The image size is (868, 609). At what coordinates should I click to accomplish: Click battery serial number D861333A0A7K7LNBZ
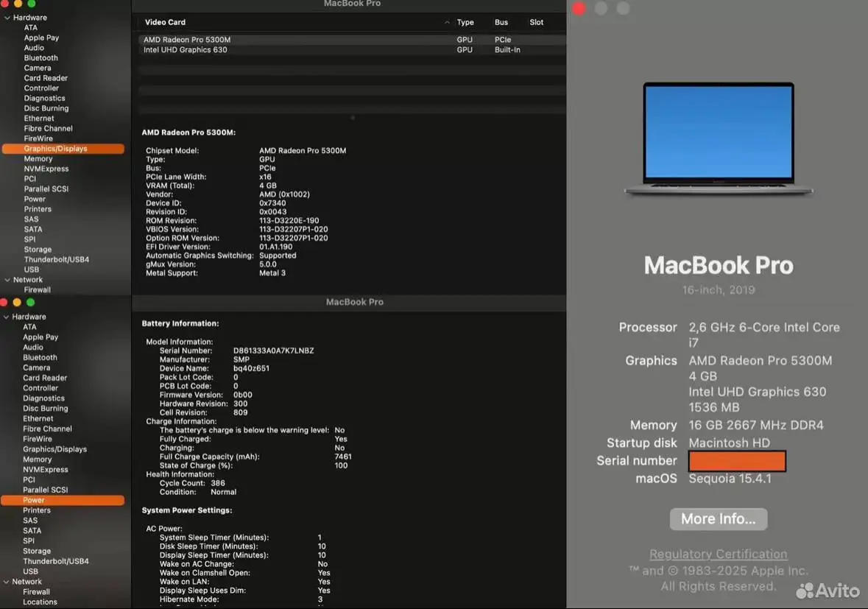[273, 351]
